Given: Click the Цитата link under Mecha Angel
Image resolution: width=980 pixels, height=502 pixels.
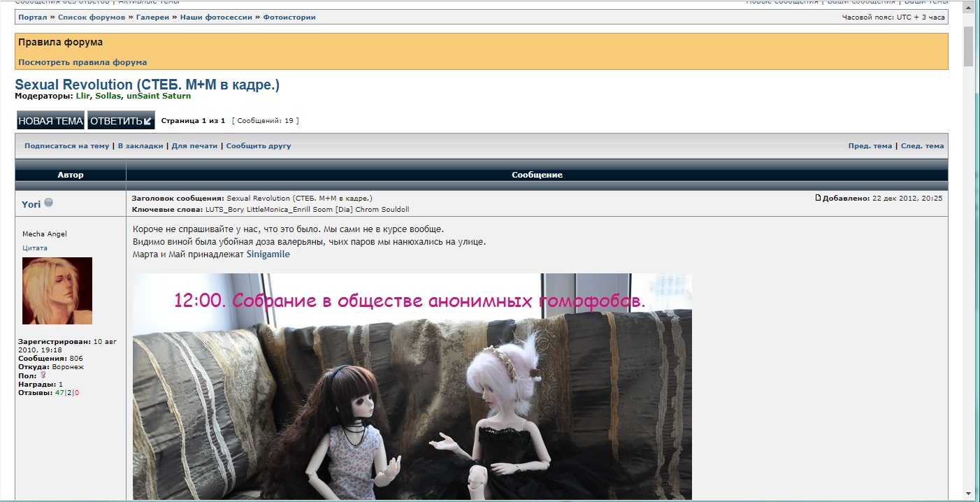Looking at the screenshot, I should [35, 248].
